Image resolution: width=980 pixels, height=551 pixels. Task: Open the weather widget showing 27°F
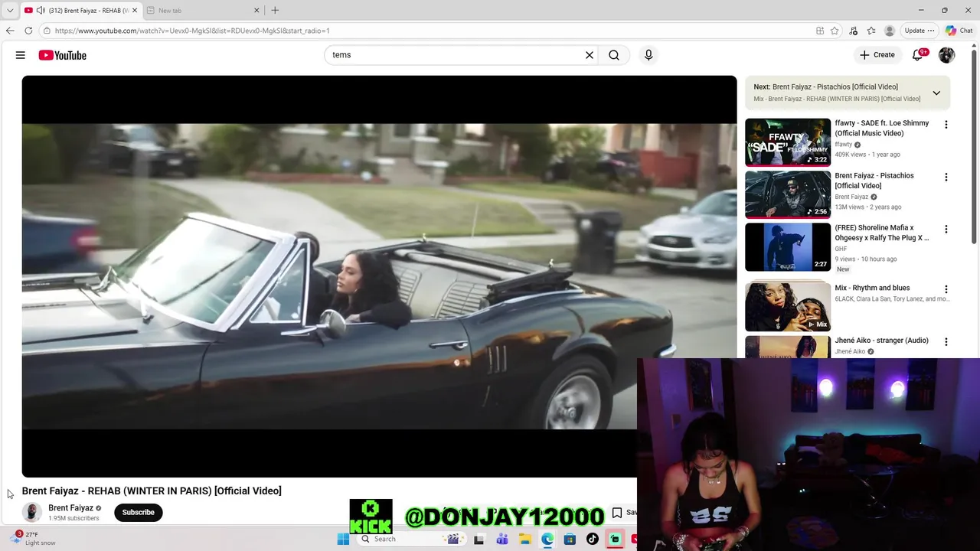pyautogui.click(x=34, y=538)
